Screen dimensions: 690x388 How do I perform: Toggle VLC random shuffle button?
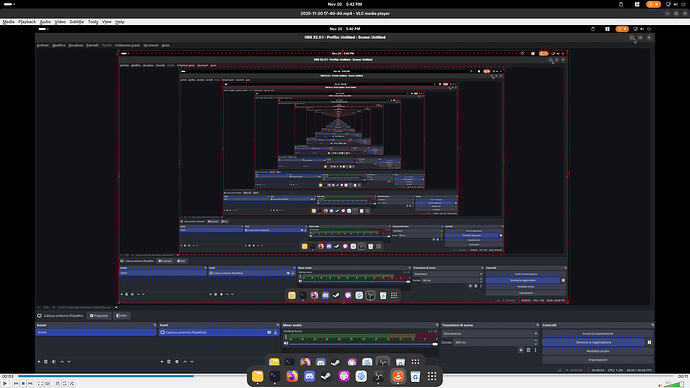click(x=72, y=384)
